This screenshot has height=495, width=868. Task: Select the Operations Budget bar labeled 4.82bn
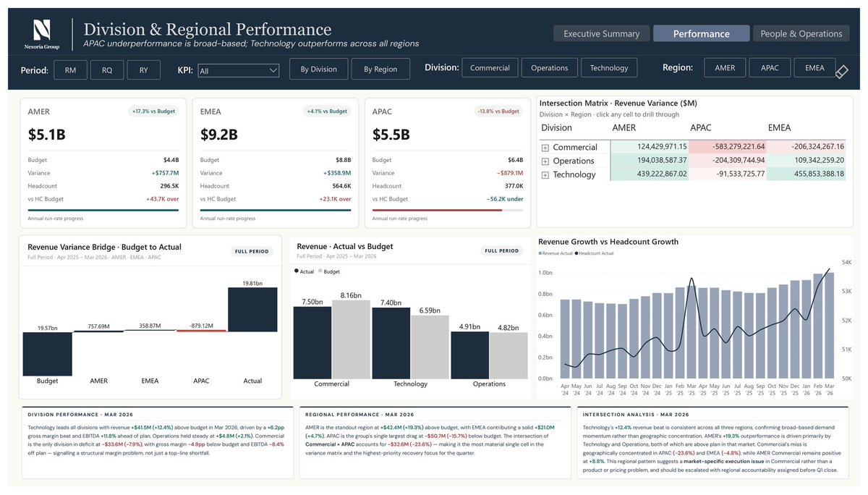509,355
